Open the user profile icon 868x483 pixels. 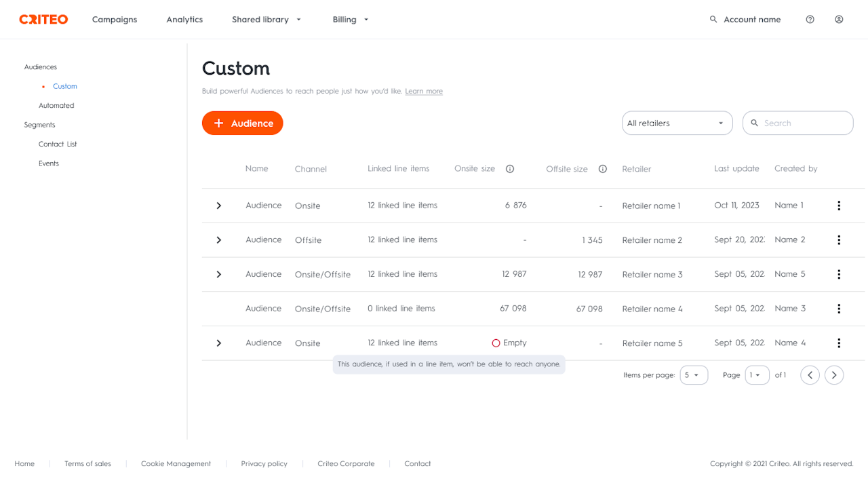tap(839, 20)
